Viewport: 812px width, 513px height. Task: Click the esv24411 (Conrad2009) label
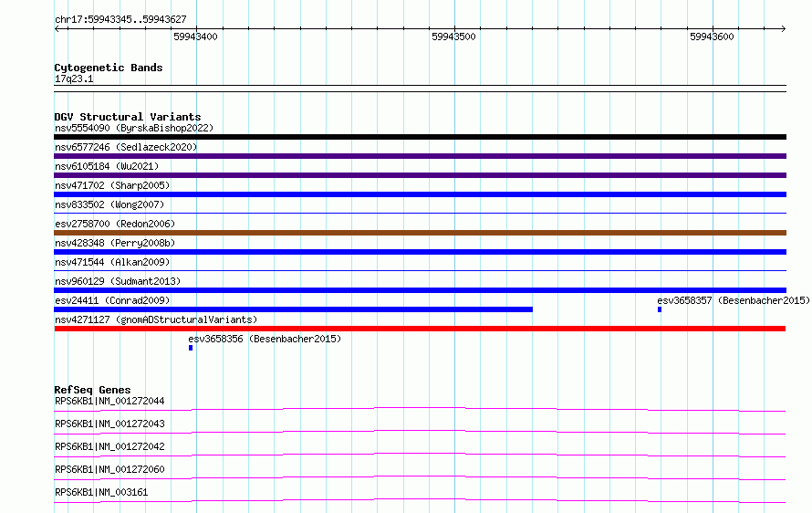click(x=112, y=300)
